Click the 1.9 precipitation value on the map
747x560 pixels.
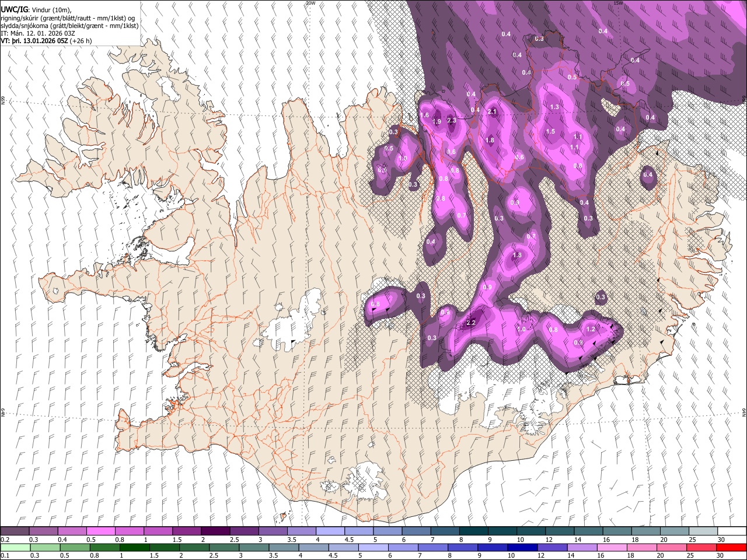click(x=437, y=121)
